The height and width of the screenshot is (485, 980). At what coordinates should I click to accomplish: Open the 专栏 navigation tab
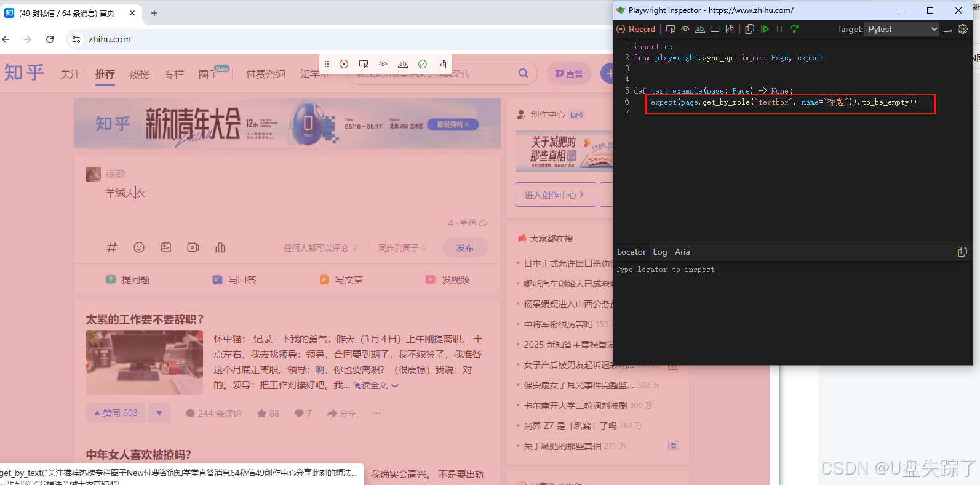pos(174,74)
